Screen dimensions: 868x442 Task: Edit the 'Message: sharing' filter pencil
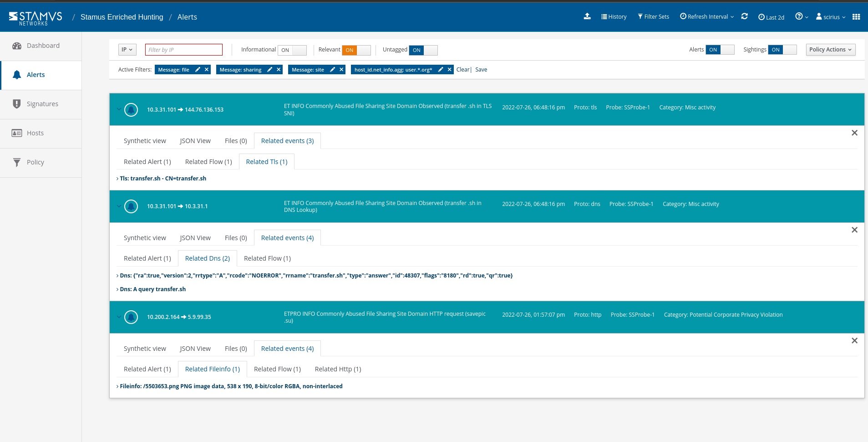point(269,70)
